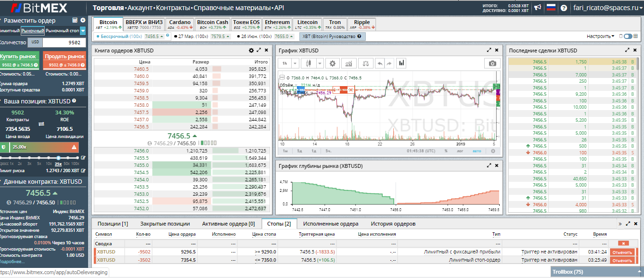This screenshot has height=278, width=644.
Task: Toggle % scale on chart
Action: pyautogui.click(x=446, y=151)
